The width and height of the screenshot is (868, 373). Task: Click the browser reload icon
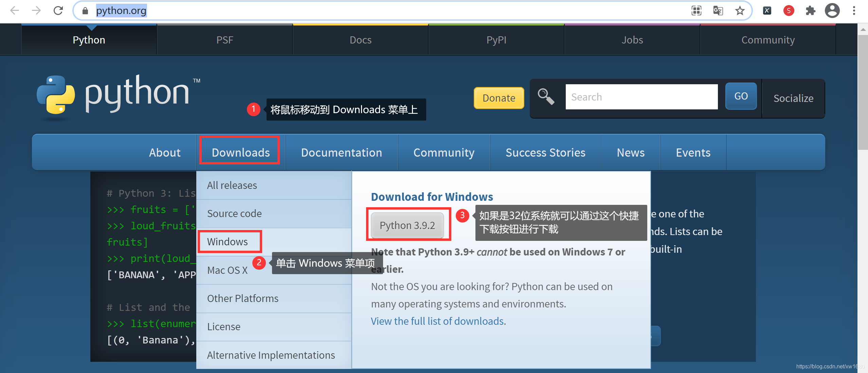pos(58,11)
